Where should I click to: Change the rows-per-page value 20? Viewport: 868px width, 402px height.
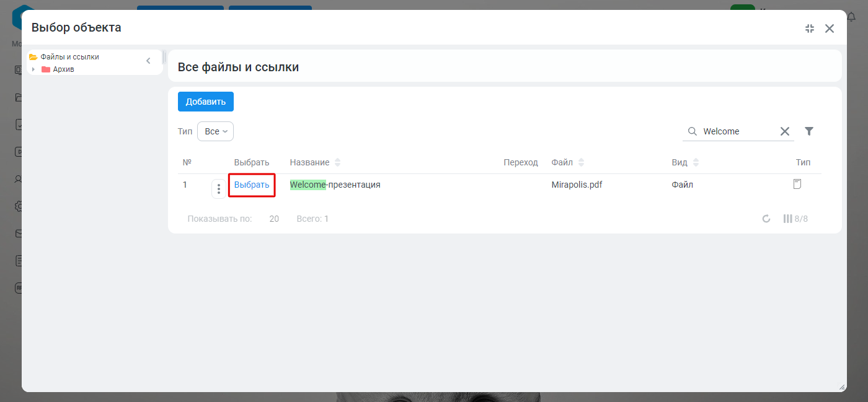tap(274, 219)
